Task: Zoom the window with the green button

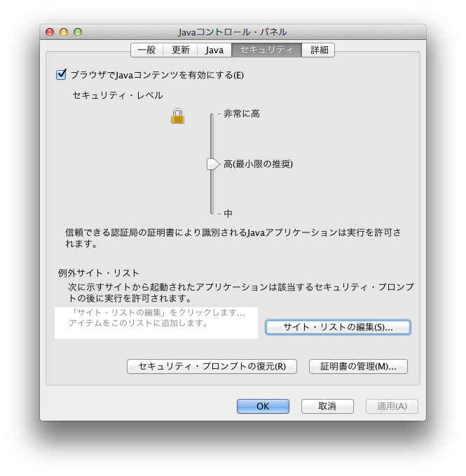Action: (x=78, y=32)
